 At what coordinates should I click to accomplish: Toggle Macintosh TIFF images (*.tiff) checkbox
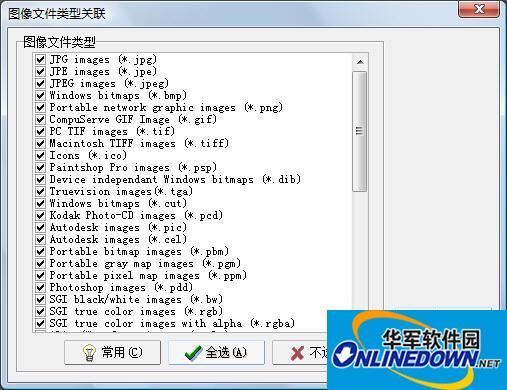(x=40, y=143)
